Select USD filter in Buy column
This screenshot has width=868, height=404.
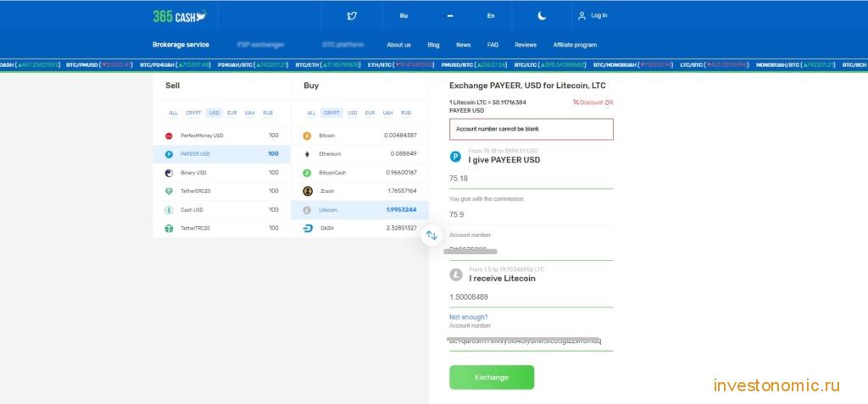click(353, 113)
